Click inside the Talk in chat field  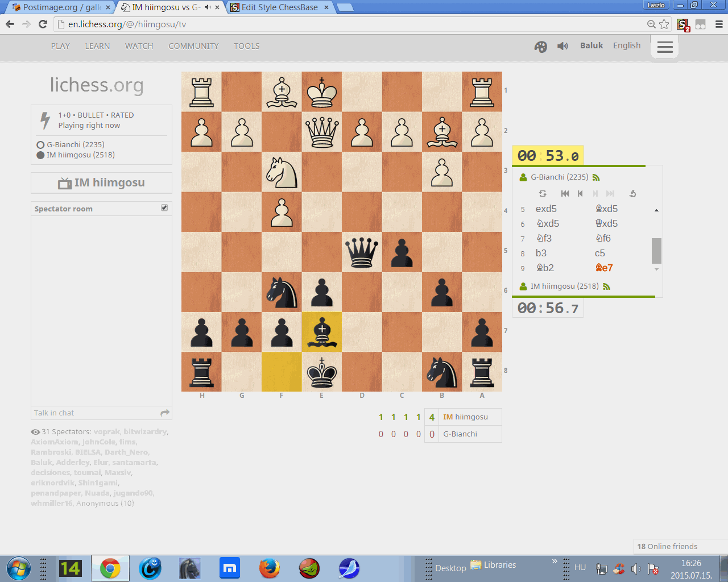(x=96, y=413)
